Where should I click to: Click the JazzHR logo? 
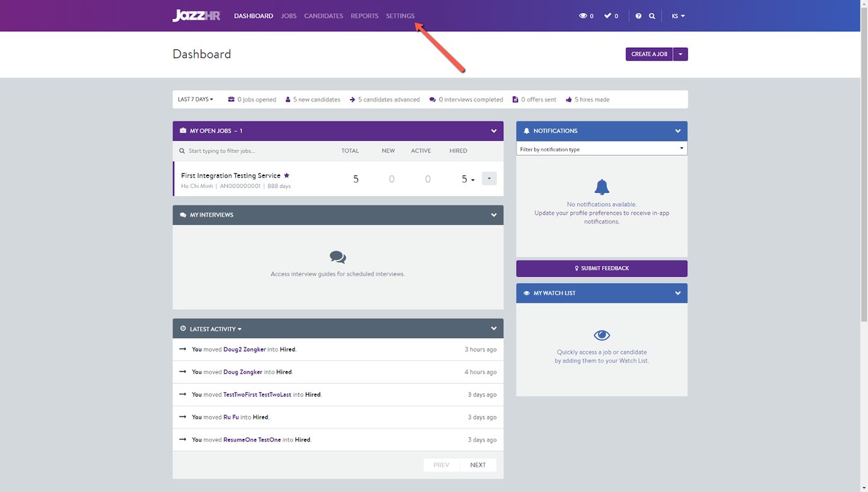click(x=196, y=16)
